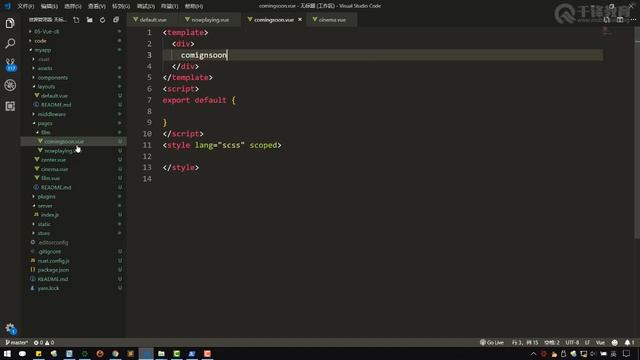Open the Windows Action Center icon
The width and height of the screenshot is (640, 360).
point(627,353)
